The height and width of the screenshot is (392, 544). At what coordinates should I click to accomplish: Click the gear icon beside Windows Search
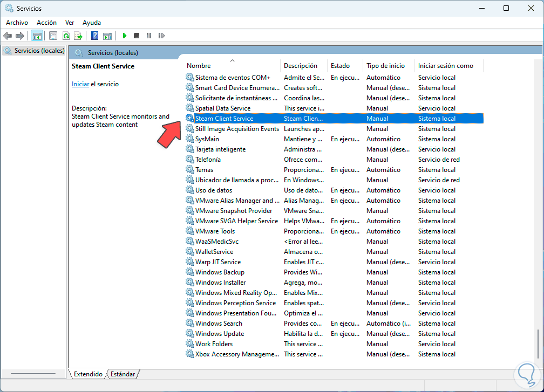(189, 323)
